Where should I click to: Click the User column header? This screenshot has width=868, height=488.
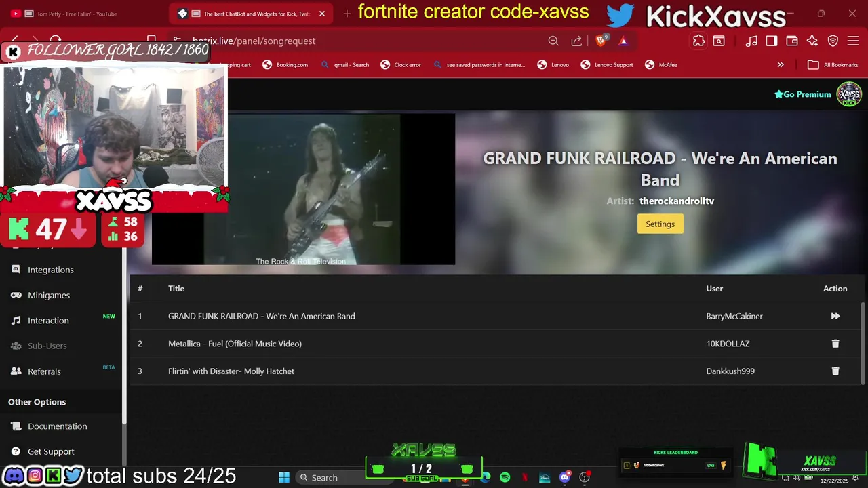(714, 289)
